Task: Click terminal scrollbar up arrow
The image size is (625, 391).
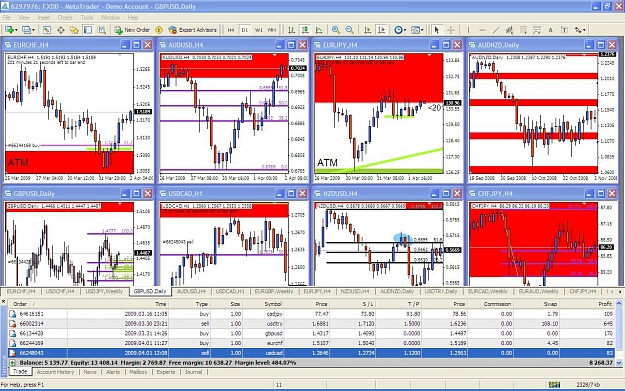Action: [619, 304]
